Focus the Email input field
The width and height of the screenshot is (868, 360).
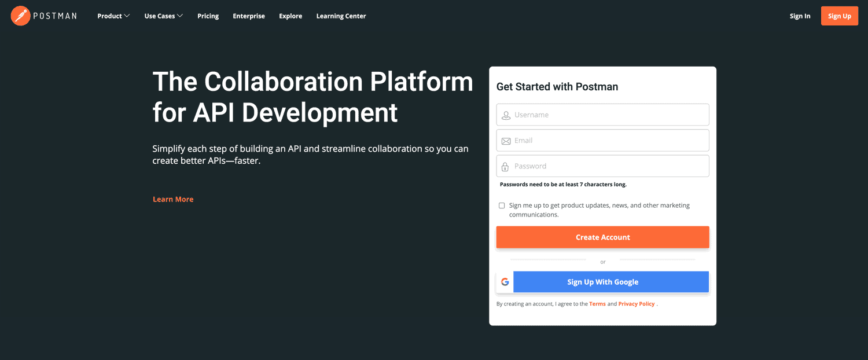coord(608,141)
